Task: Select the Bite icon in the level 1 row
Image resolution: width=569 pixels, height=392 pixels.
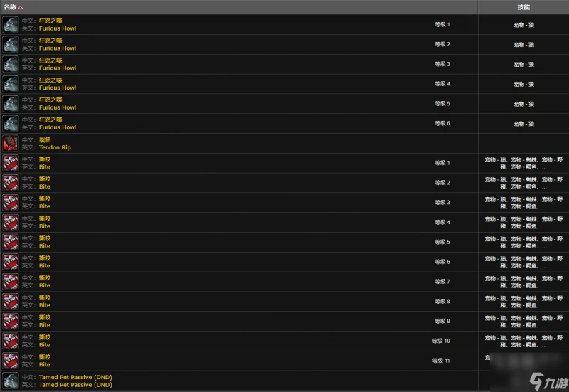Action: click(11, 163)
